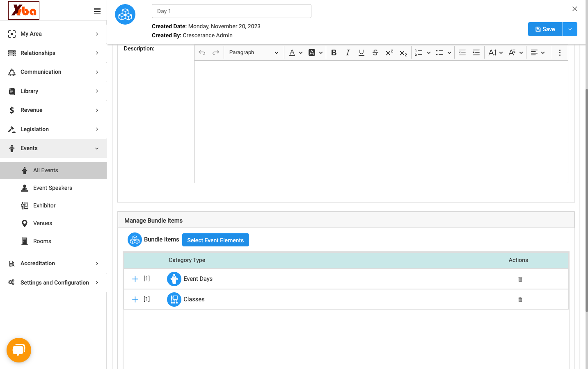Open the font size dropdown
Screen dimensions: 588x369
tap(496, 52)
